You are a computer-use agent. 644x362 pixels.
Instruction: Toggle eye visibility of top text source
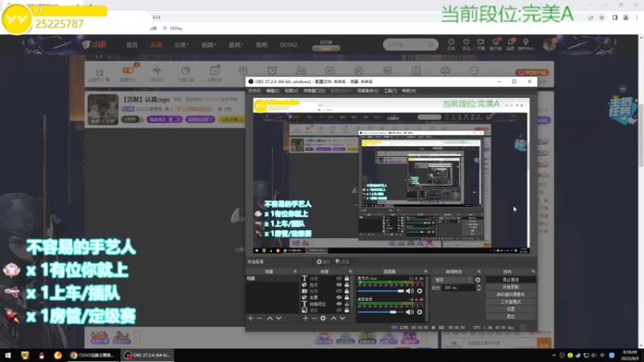click(339, 278)
